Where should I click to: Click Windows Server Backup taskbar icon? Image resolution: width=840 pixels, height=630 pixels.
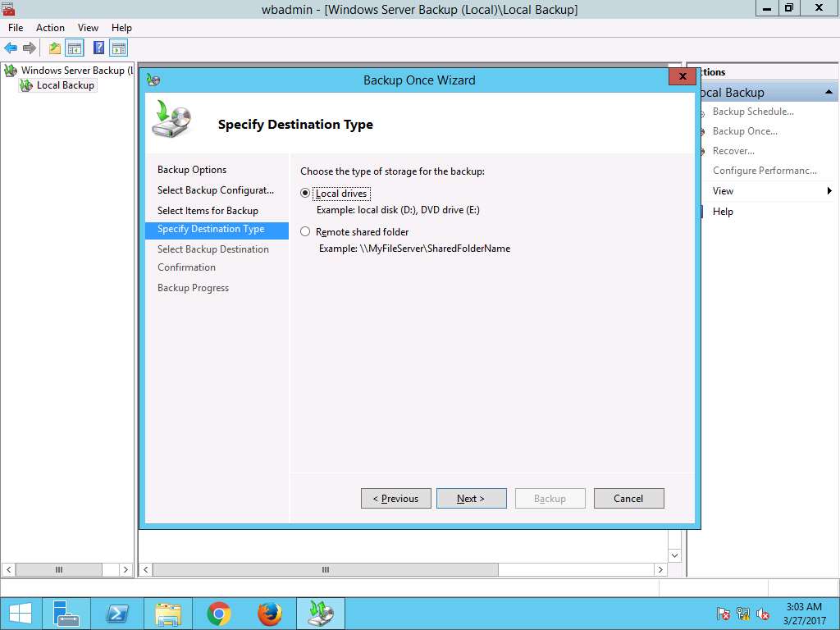click(321, 614)
